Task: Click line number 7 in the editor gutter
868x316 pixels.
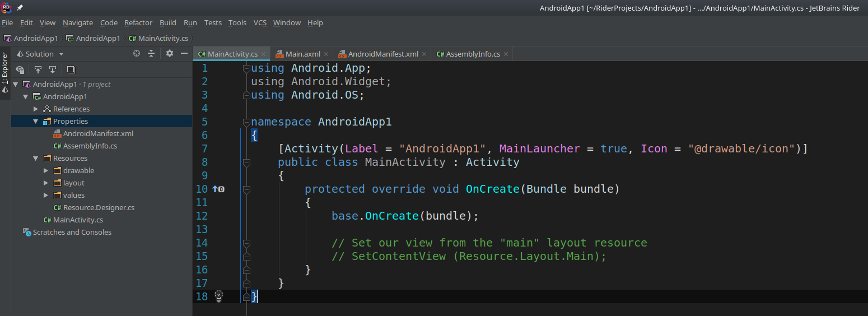Action: pos(204,149)
